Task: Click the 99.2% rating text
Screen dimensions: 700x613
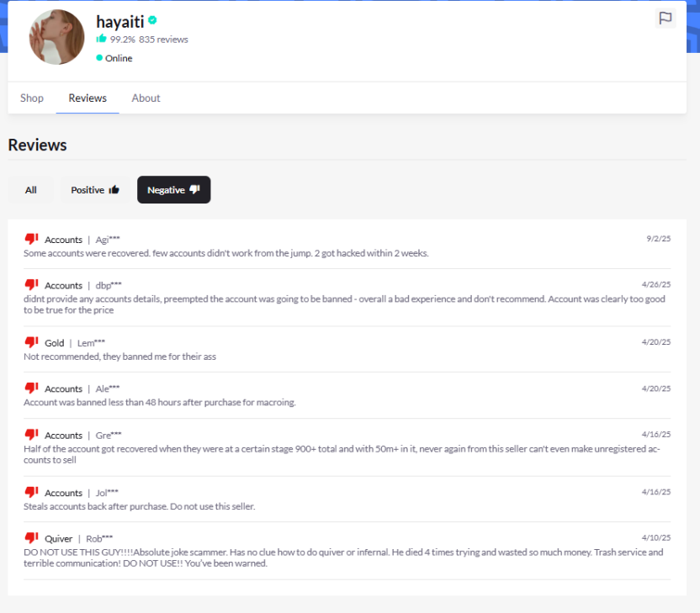Action: click(122, 40)
